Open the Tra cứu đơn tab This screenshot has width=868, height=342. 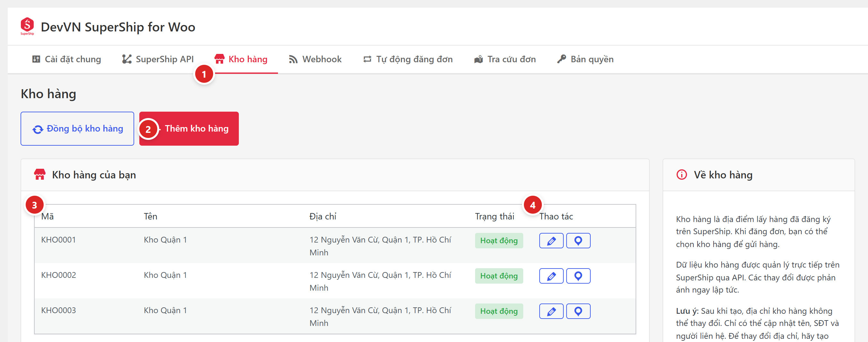click(505, 59)
